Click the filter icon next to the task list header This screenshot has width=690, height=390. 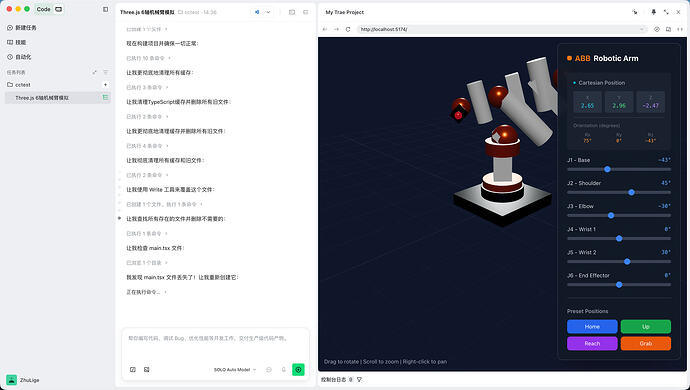point(105,72)
